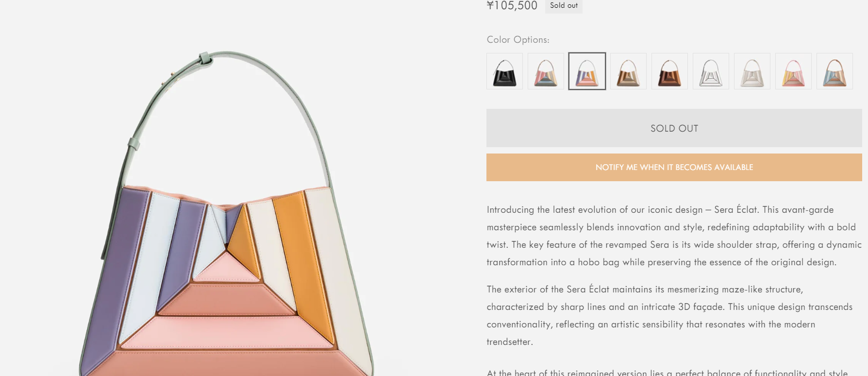Click the Color Options label

click(518, 40)
